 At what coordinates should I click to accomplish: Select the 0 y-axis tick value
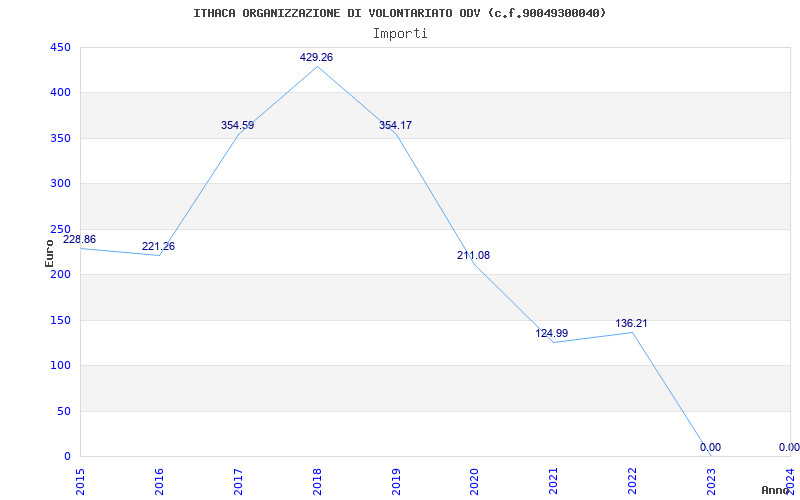click(x=67, y=456)
